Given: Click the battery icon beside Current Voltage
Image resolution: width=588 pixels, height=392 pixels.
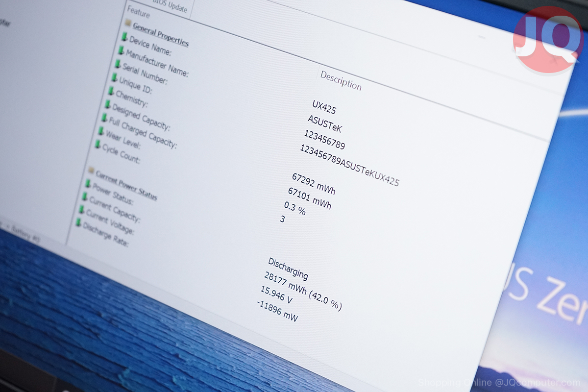Looking at the screenshot, I should [x=81, y=210].
